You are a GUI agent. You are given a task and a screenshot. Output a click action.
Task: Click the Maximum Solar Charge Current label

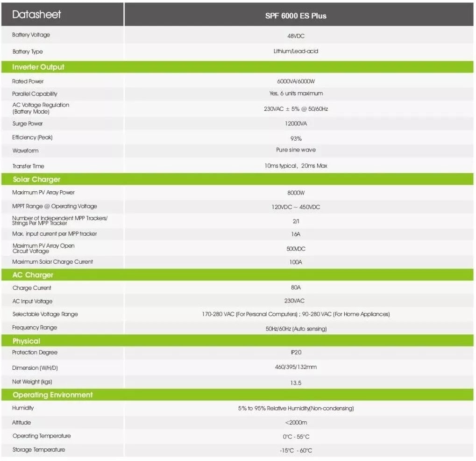point(52,262)
